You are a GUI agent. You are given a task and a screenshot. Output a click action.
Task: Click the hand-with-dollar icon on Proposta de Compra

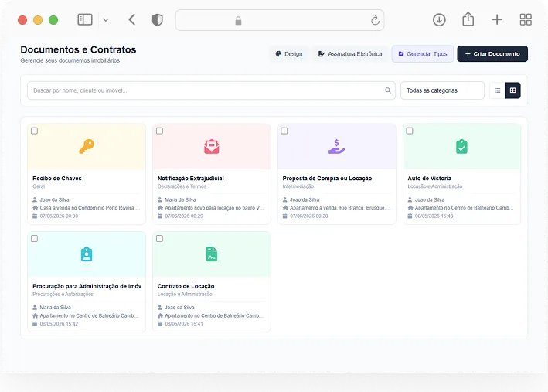coord(336,147)
